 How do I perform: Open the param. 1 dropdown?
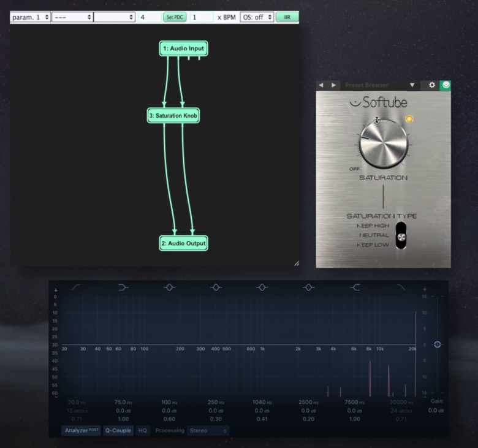pos(30,17)
